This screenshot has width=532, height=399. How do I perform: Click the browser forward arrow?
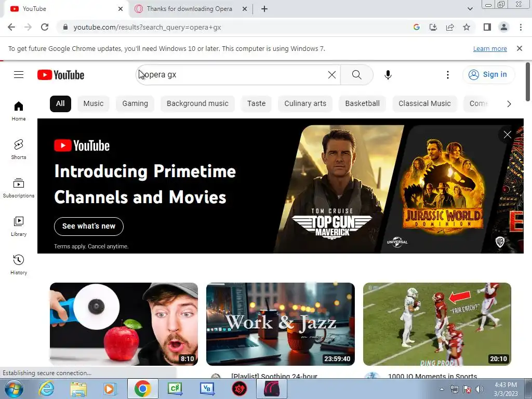click(28, 27)
